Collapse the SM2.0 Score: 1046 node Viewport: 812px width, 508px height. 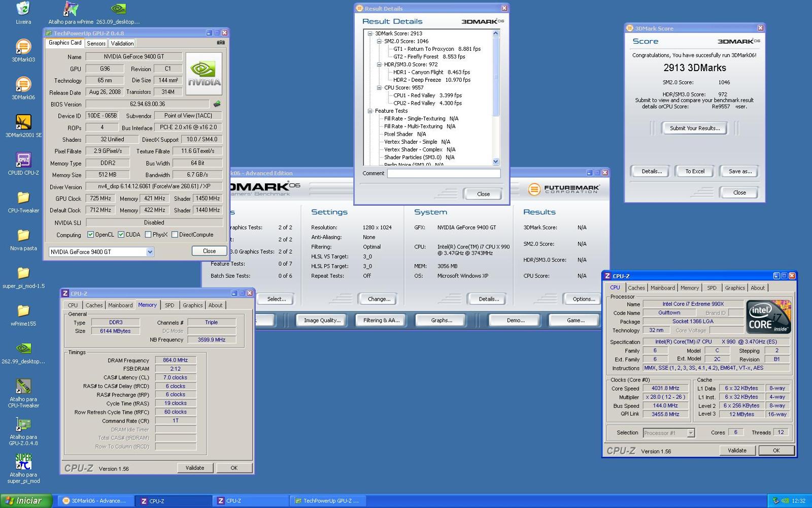tap(379, 41)
